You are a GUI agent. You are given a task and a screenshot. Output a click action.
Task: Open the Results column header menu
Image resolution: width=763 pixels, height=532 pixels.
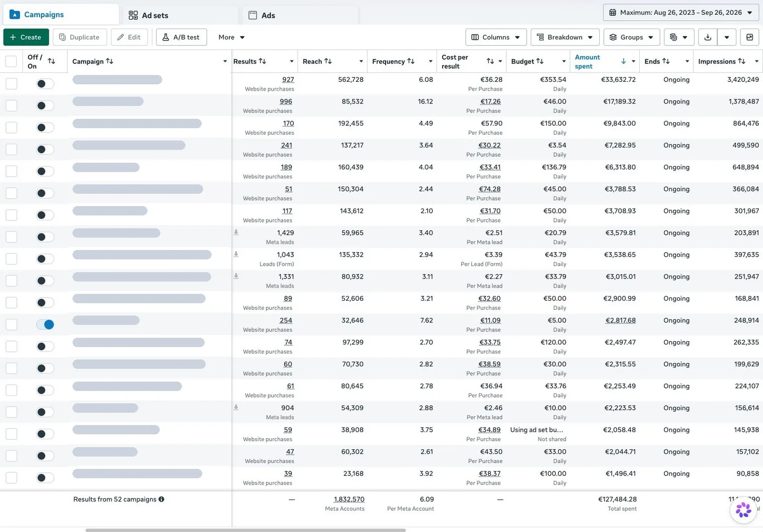pos(291,61)
